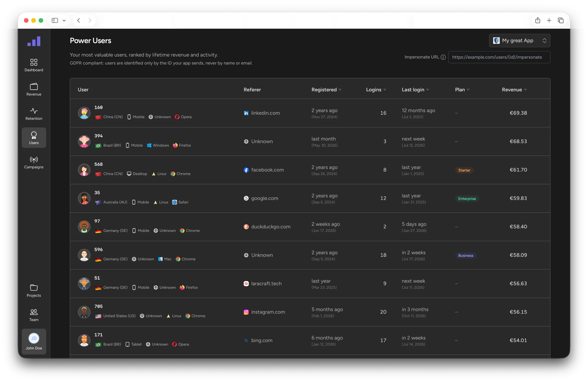Viewport: 588px width, 382px height.
Task: Click the avatar of user 568
Action: 84,170
